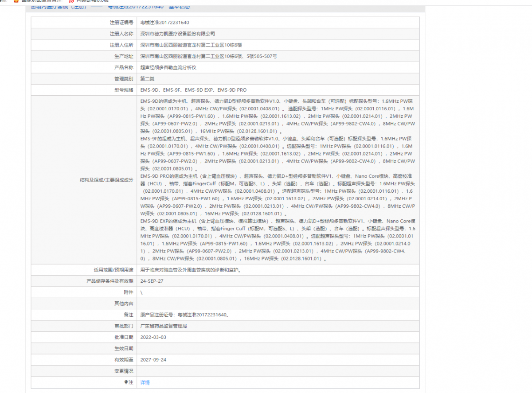
Task: Click the approver 广东省药品监督管理局
Action: tap(164, 326)
